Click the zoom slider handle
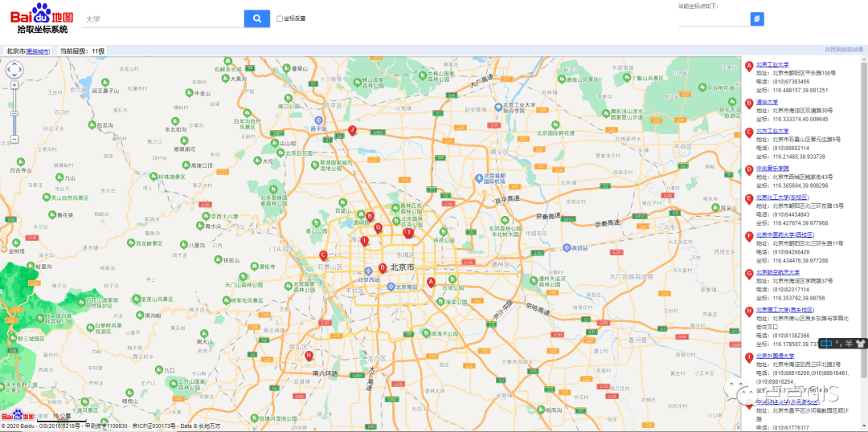Image resolution: width=868 pixels, height=432 pixels. pos(14,113)
